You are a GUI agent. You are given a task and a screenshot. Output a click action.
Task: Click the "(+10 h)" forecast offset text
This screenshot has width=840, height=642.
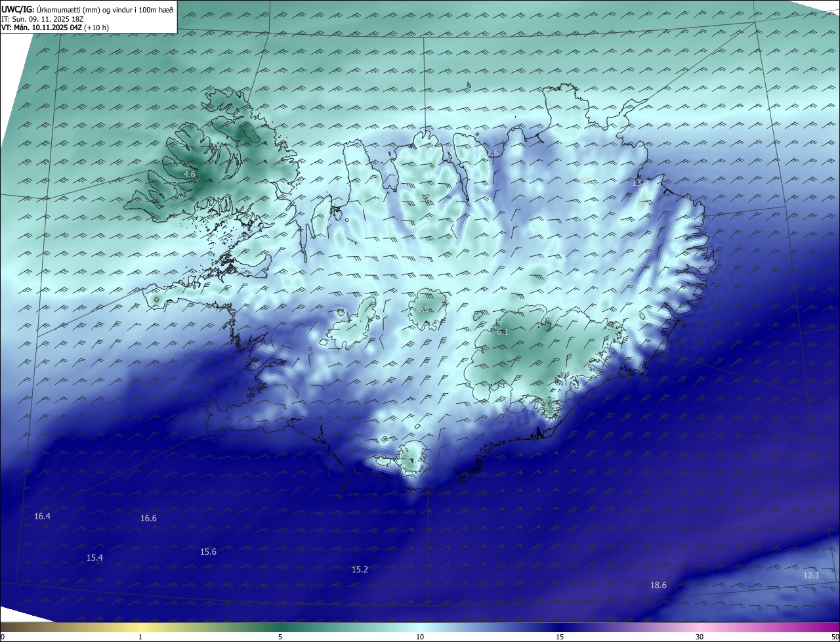tap(96, 28)
